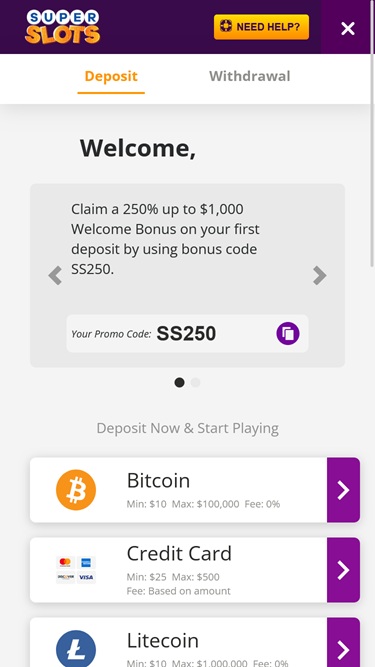The height and width of the screenshot is (667, 375).
Task: Click the credit card brand logos
Action: click(x=76, y=570)
